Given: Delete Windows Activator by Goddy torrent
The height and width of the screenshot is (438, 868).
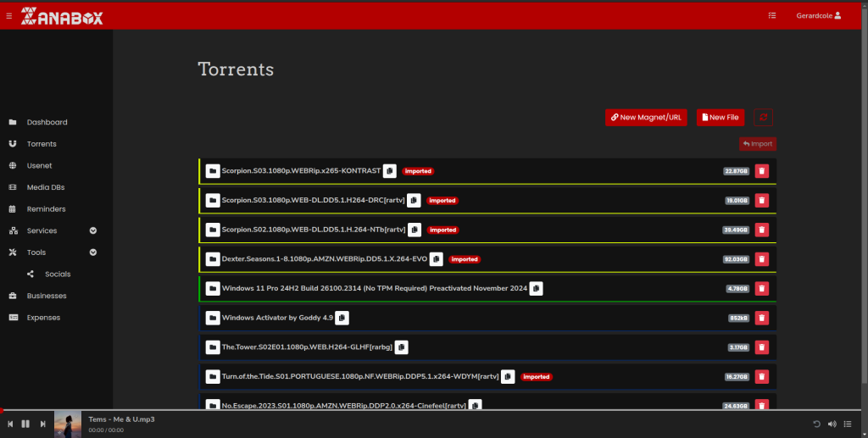Looking at the screenshot, I should (762, 318).
